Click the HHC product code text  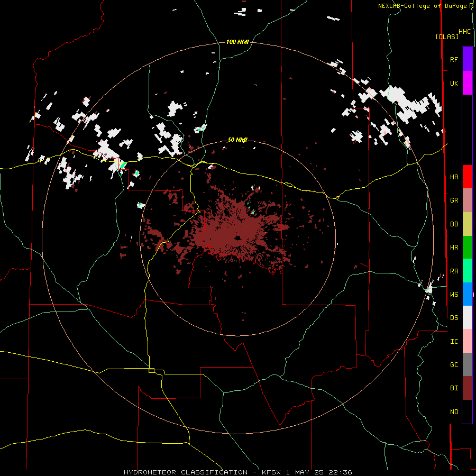click(465, 32)
